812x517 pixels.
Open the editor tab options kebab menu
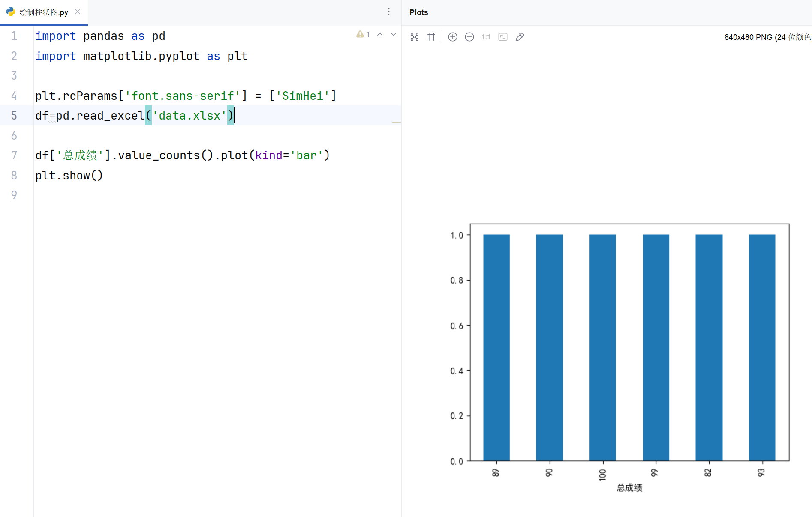389,12
